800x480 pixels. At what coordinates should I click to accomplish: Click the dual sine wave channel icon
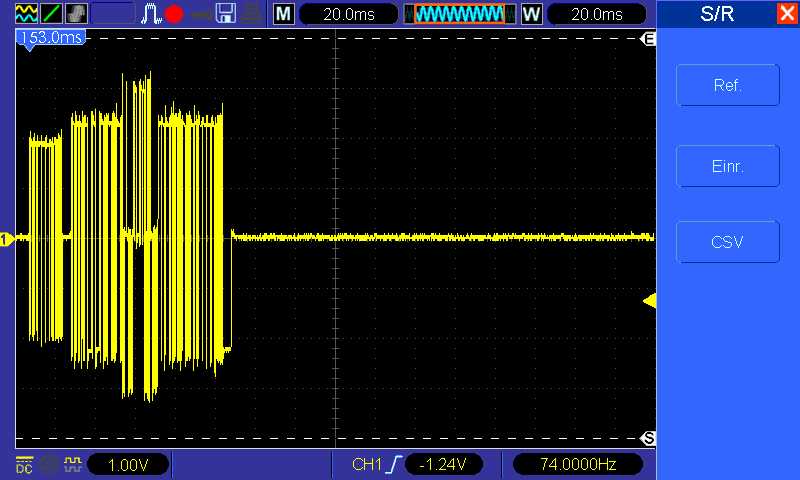tap(26, 13)
